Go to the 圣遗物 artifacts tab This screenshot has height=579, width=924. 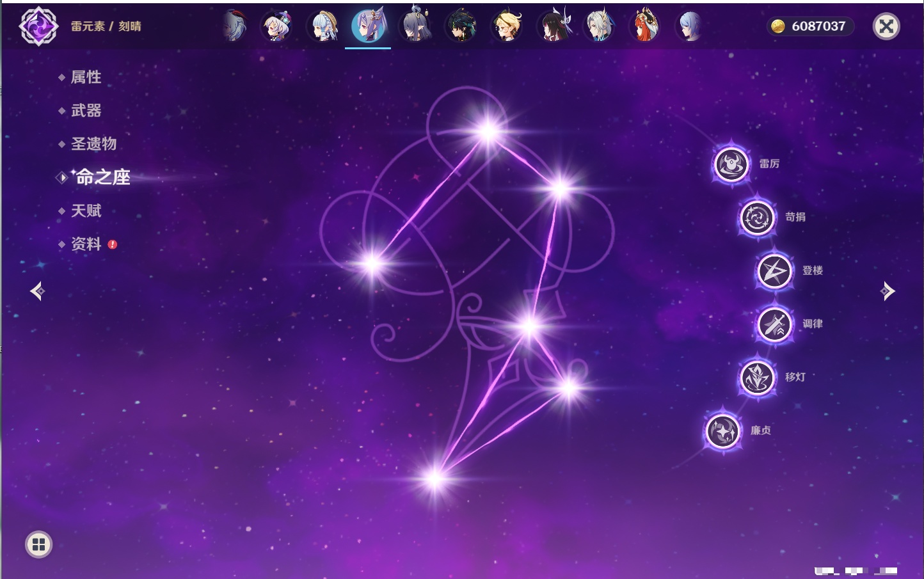point(93,144)
